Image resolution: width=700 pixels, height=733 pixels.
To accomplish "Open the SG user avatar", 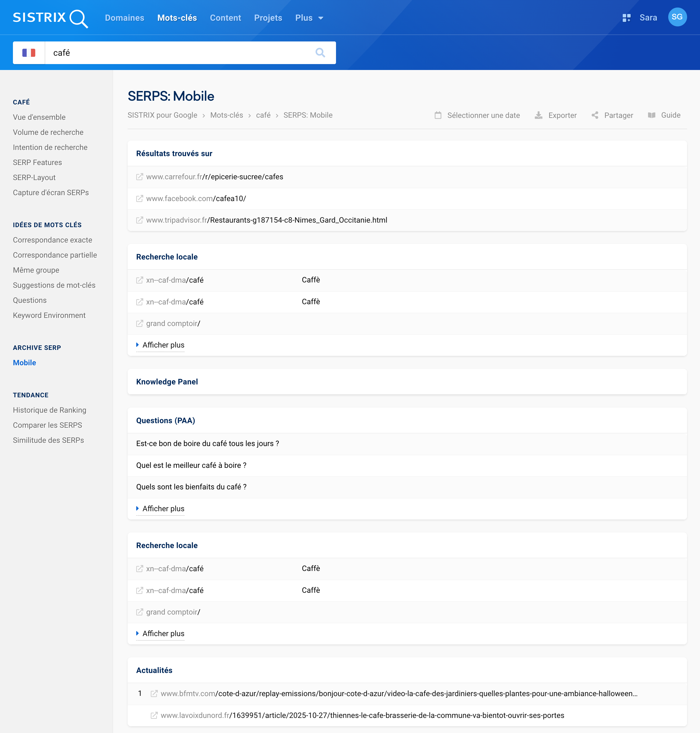I will (x=678, y=17).
